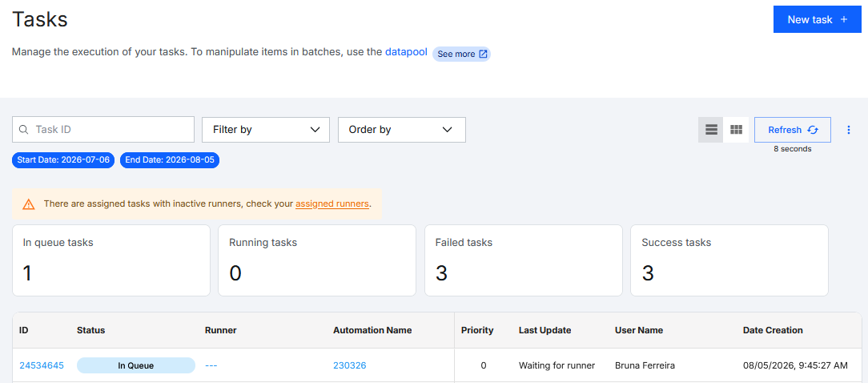This screenshot has height=383, width=868.
Task: Open the Order by dropdown
Action: click(x=402, y=130)
